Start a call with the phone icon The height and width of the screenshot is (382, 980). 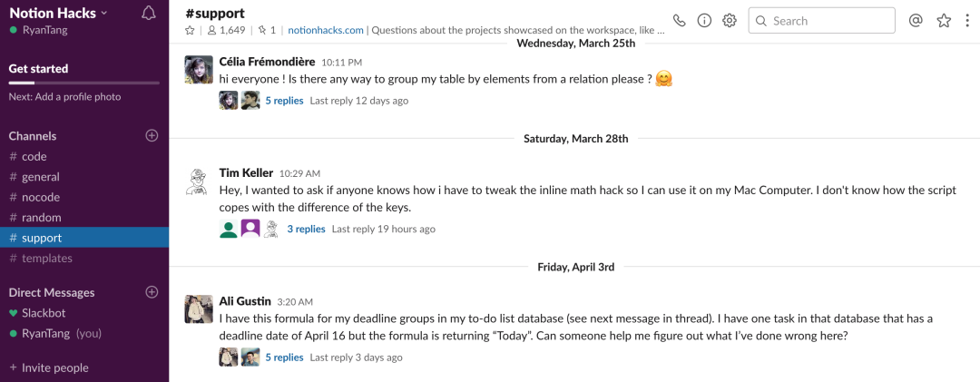coord(679,21)
